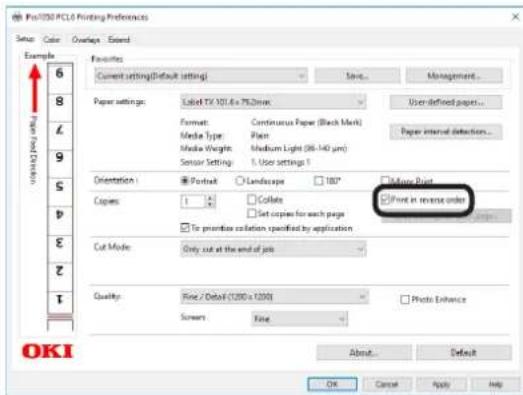This screenshot has height=395, width=523.
Task: Expand the Cut Mode dropdown
Action: [x=273, y=249]
